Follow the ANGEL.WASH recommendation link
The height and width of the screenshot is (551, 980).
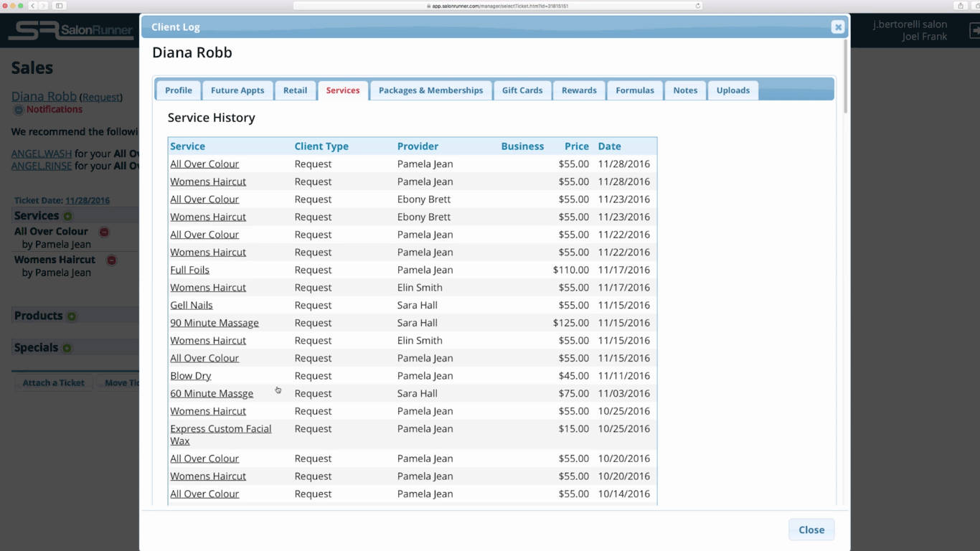42,154
